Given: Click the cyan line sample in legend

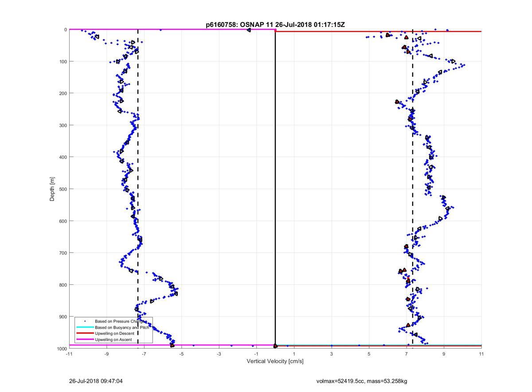Looking at the screenshot, I should pyautogui.click(x=85, y=327).
